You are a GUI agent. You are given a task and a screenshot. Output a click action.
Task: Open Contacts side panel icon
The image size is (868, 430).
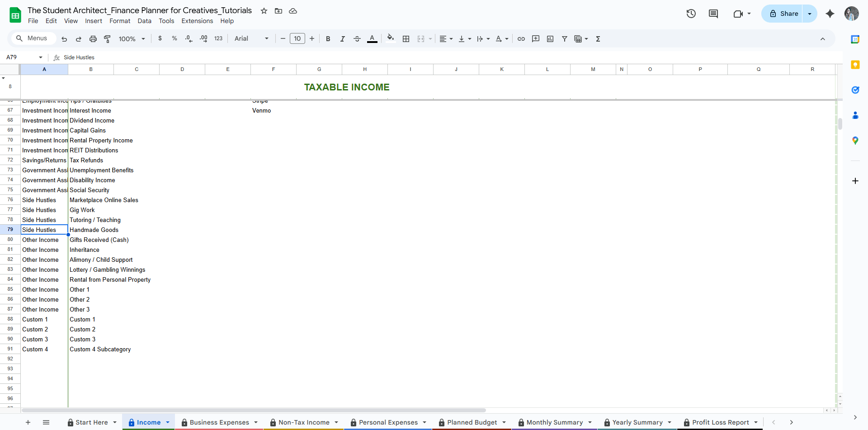855,115
